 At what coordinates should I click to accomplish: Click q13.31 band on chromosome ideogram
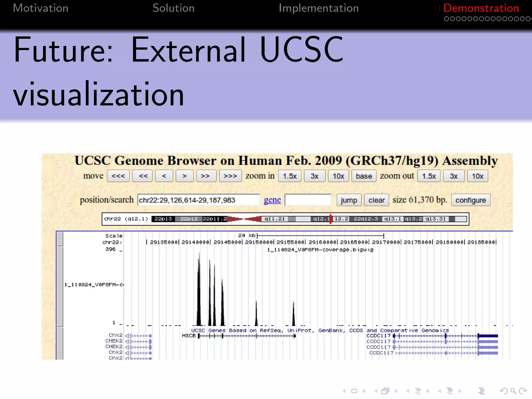436,219
